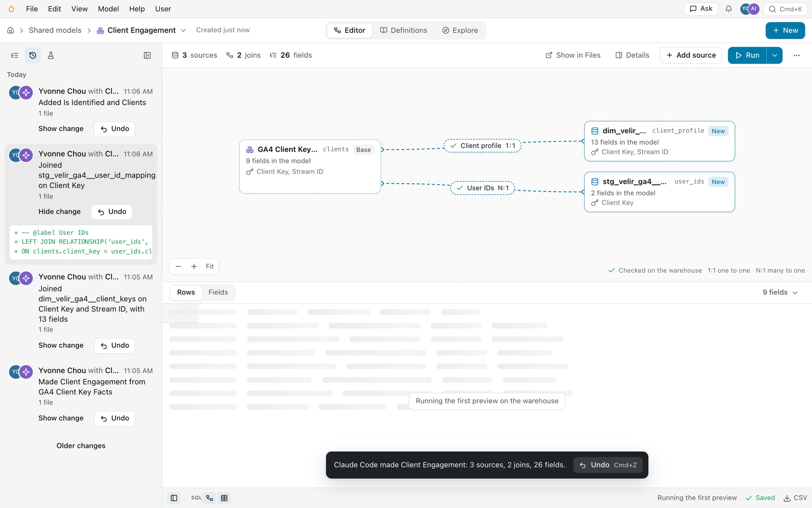
Task: Select the Rows tab in preview
Action: (186, 293)
